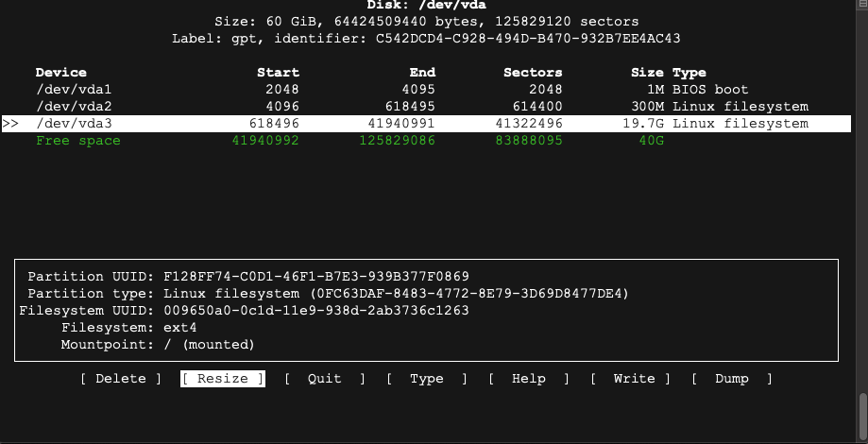Click Quit in the bottom menu
The image size is (868, 444).
coord(324,379)
